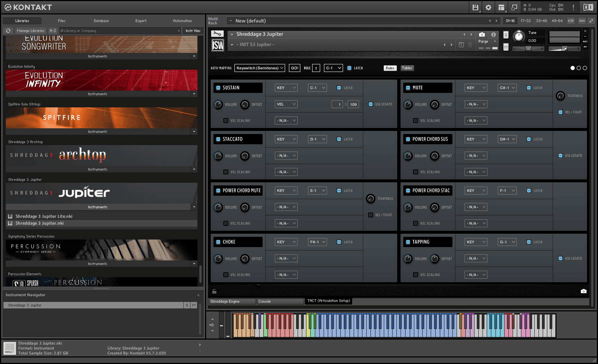This screenshot has height=364, width=598.
Task: Switch to the Database tab
Action: (x=101, y=21)
